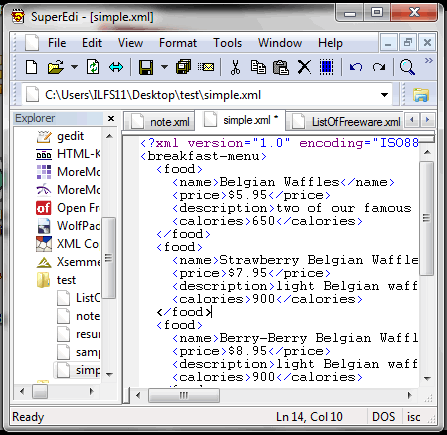Save all files with stacked disks icon

[183, 67]
